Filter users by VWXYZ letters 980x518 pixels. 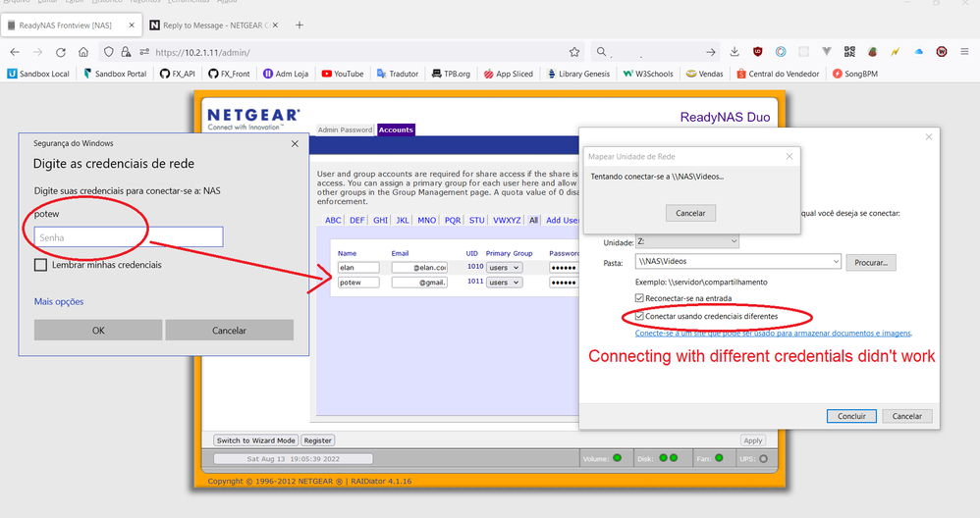[507, 221]
